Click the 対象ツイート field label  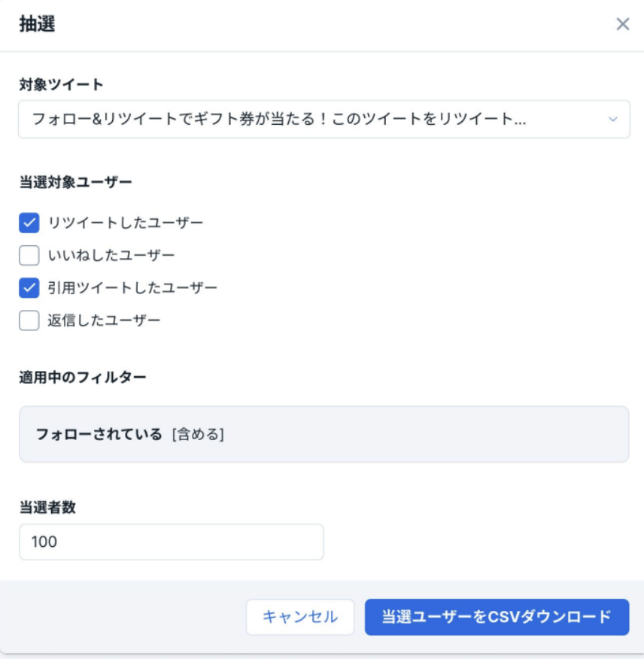(x=60, y=84)
